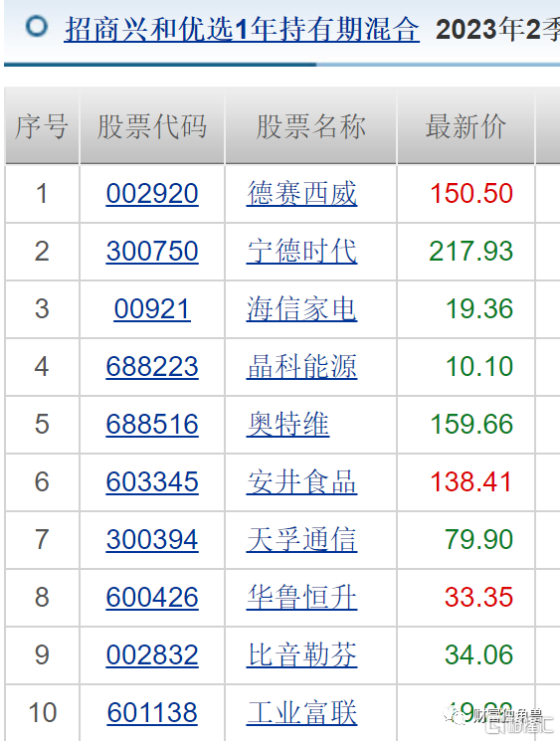Select the price value 150.50

pyautogui.click(x=471, y=194)
